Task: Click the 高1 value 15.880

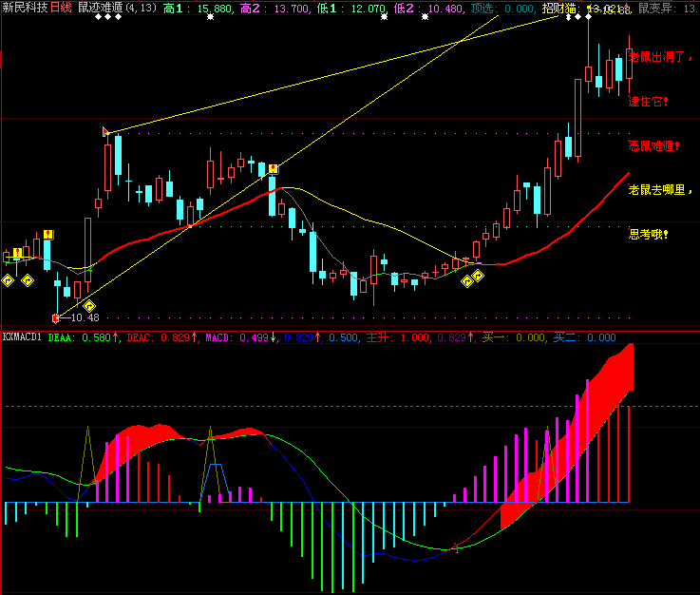Action: [x=215, y=9]
